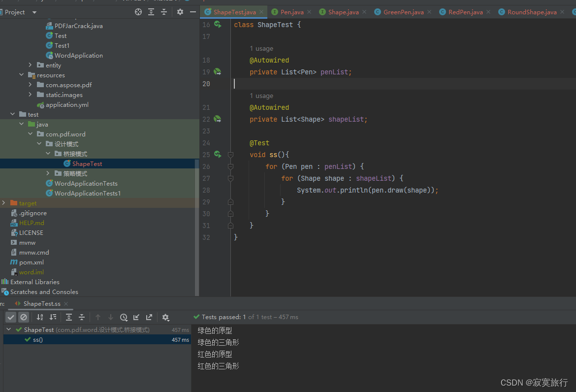Switch to ShapeTest.java editor tab
The image size is (576, 392).
[234, 12]
